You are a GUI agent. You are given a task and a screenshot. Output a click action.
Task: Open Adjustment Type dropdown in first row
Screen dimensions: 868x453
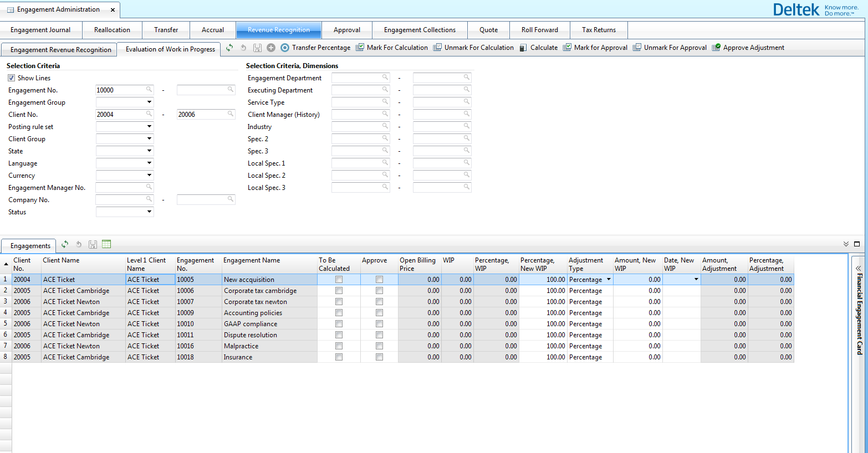coord(609,280)
